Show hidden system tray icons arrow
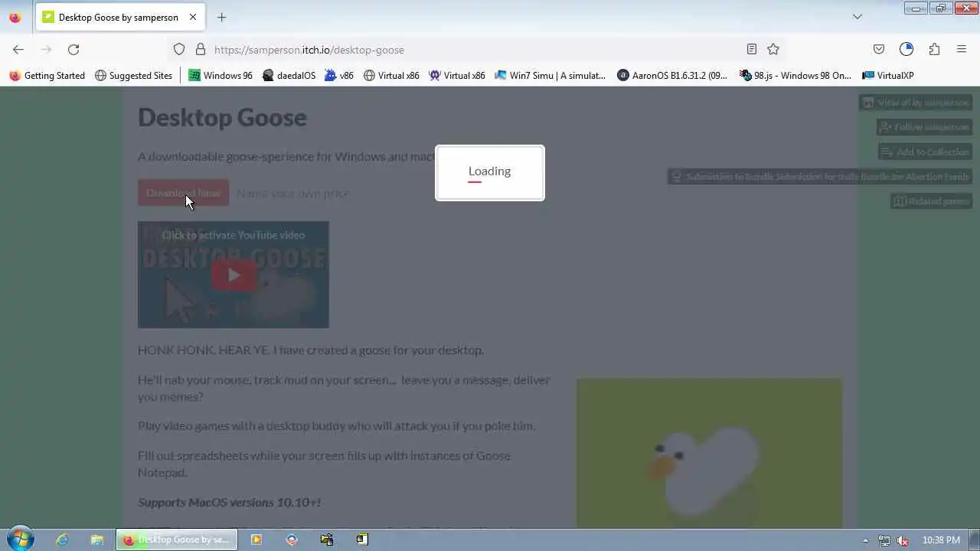Viewport: 980px width, 551px height. click(x=865, y=540)
